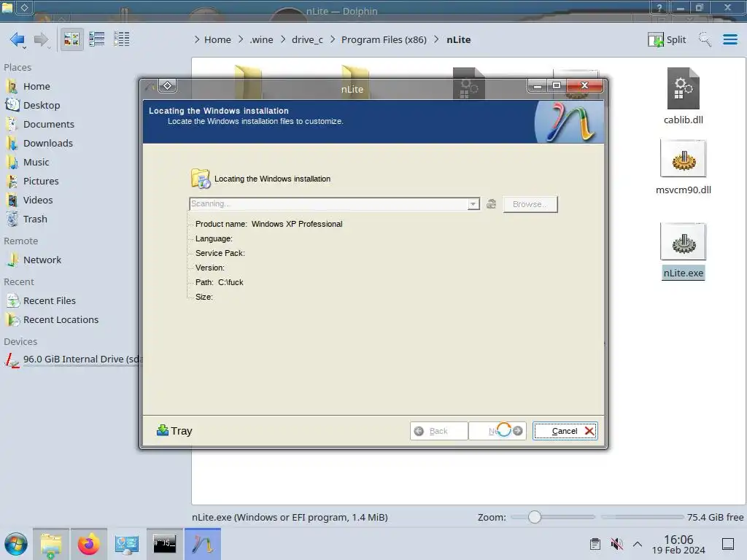The height and width of the screenshot is (560, 747).
Task: Click muted volume tray icon
Action: pyautogui.click(x=616, y=544)
